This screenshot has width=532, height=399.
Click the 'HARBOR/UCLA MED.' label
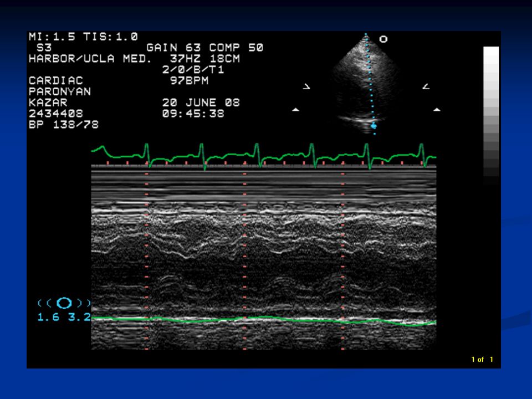coord(90,59)
